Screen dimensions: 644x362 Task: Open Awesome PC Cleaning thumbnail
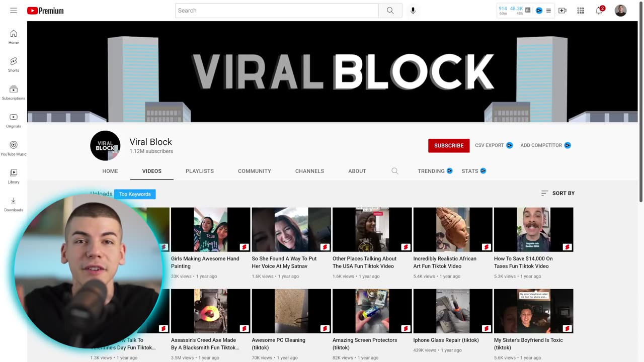coord(291,311)
